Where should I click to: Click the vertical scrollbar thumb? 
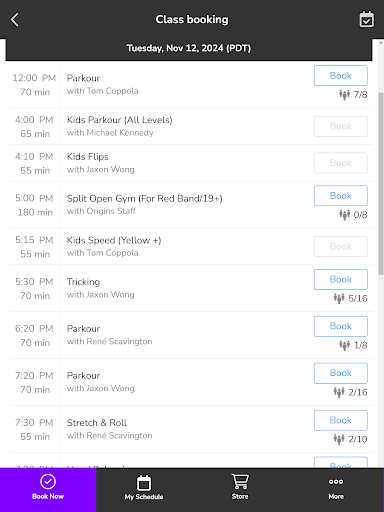[x=381, y=183]
